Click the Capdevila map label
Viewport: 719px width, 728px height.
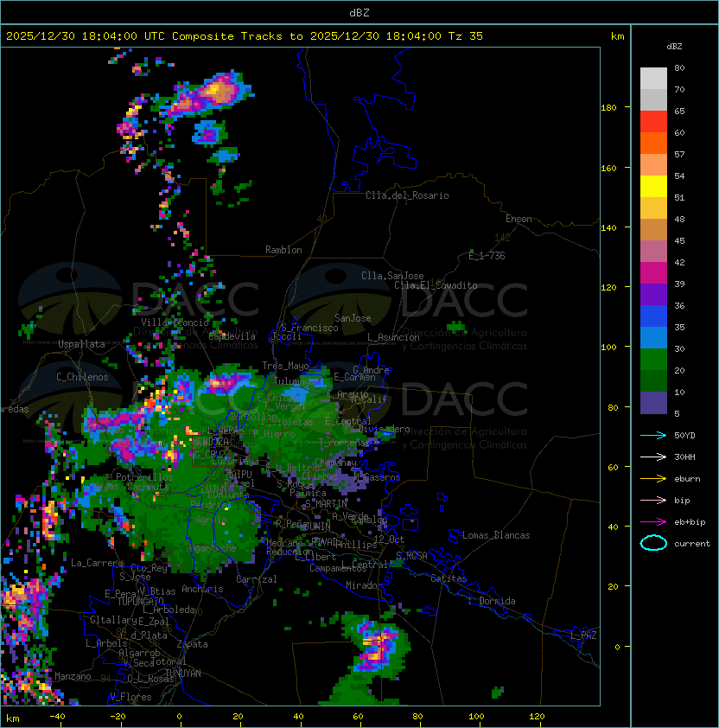pos(232,336)
